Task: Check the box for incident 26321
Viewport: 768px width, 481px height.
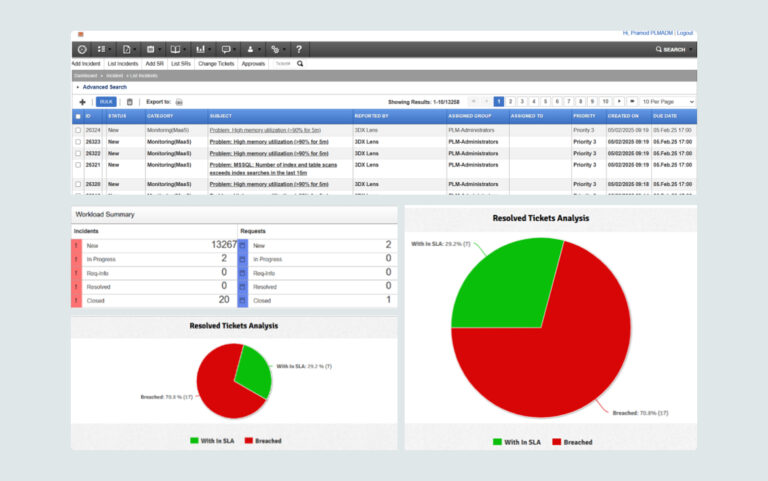Action: pyautogui.click(x=78, y=163)
